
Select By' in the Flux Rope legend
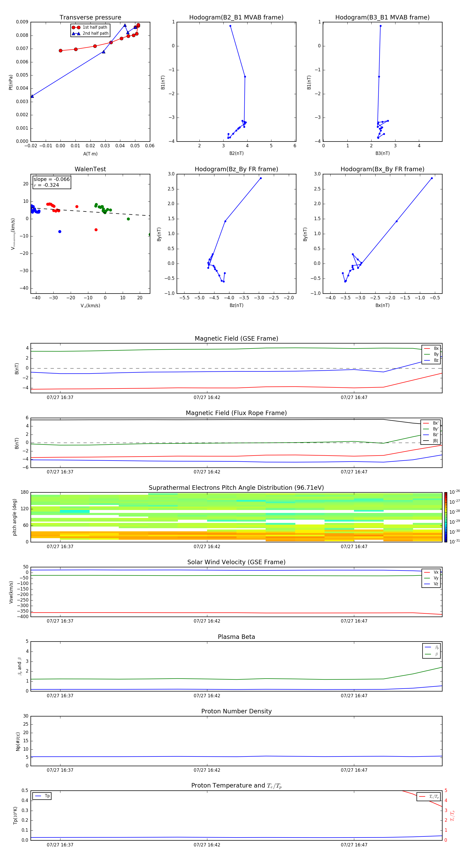click(x=431, y=429)
